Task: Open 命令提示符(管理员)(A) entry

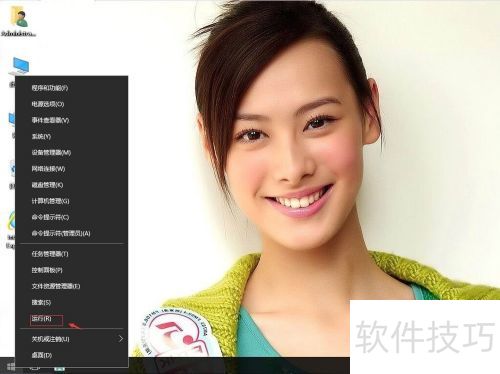Action: point(61,233)
